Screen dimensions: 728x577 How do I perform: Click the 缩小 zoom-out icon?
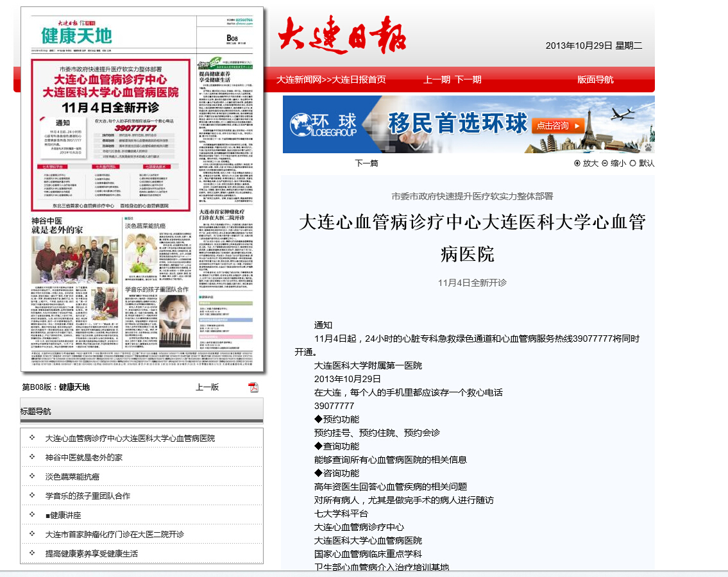tap(605, 163)
